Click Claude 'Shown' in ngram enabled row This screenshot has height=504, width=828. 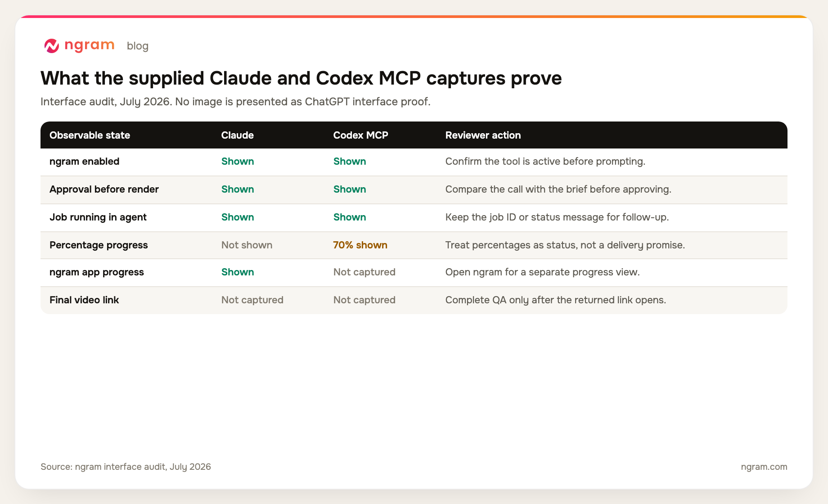point(238,161)
